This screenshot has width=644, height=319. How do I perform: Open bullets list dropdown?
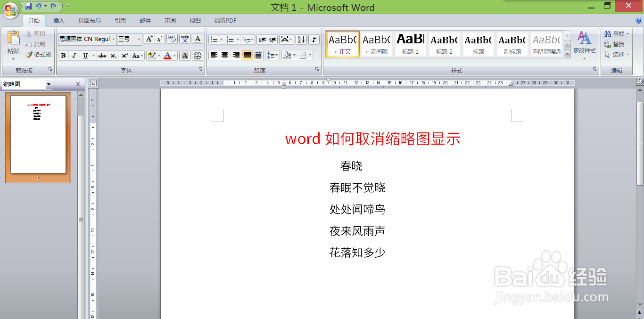222,39
